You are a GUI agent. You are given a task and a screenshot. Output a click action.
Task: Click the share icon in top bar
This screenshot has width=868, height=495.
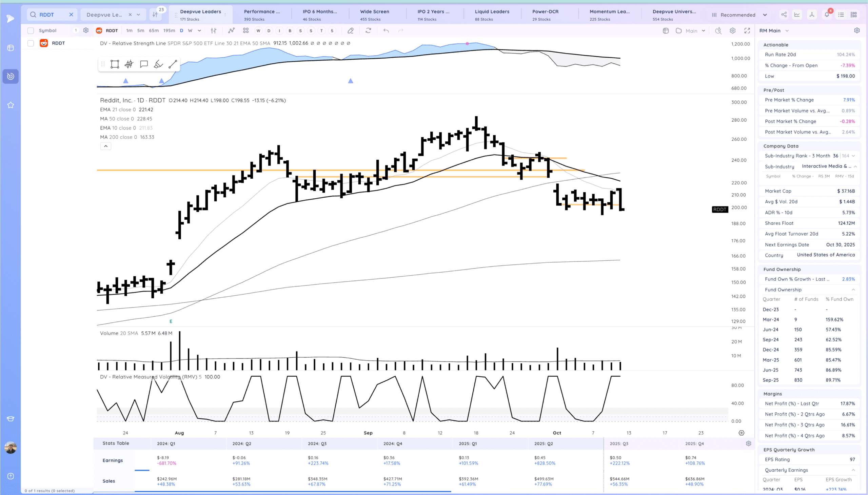pos(784,15)
